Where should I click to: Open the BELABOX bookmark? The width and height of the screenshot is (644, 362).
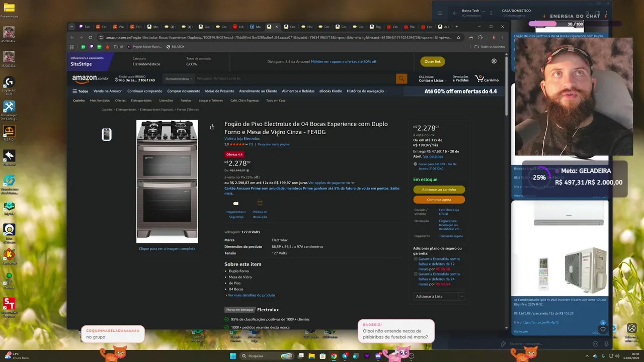point(175,47)
